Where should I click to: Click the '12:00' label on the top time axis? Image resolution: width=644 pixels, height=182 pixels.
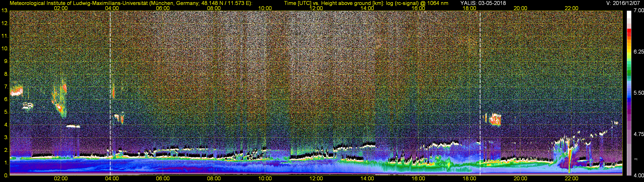point(316,8)
